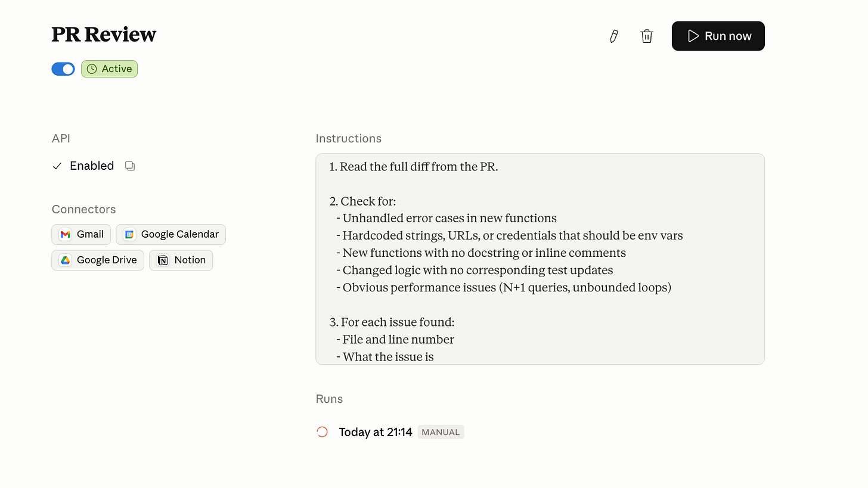
Task: Click the pencil edit icon
Action: coord(614,36)
